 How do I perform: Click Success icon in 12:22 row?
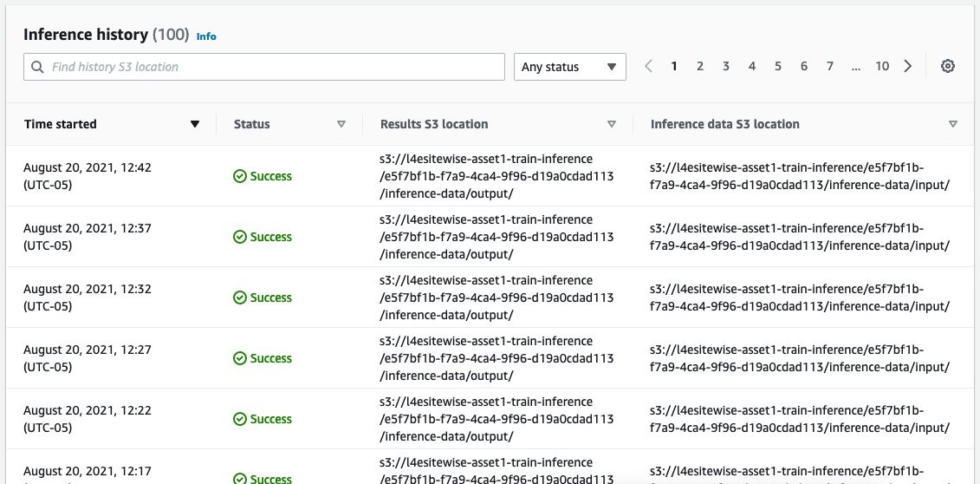click(240, 419)
